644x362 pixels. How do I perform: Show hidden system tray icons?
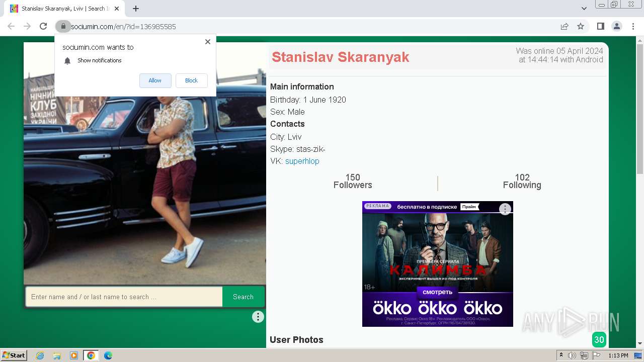(561, 355)
